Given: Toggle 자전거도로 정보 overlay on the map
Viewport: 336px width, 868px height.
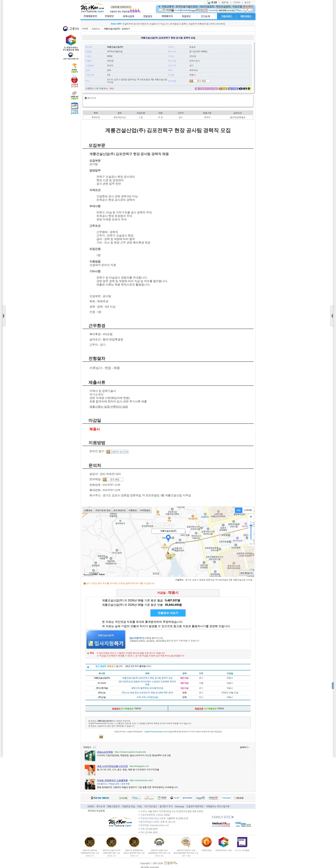Looking at the screenshot, I should (x=103, y=510).
